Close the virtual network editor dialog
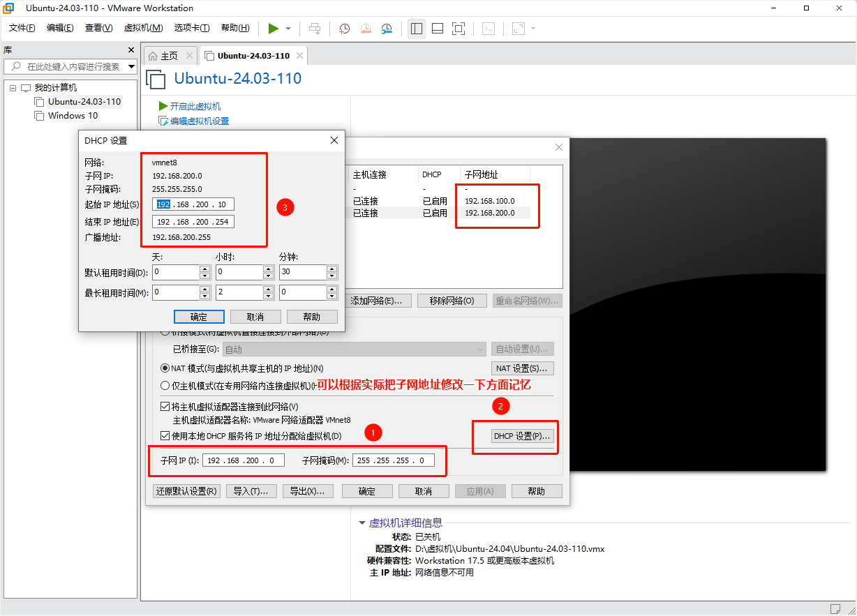 coord(559,147)
